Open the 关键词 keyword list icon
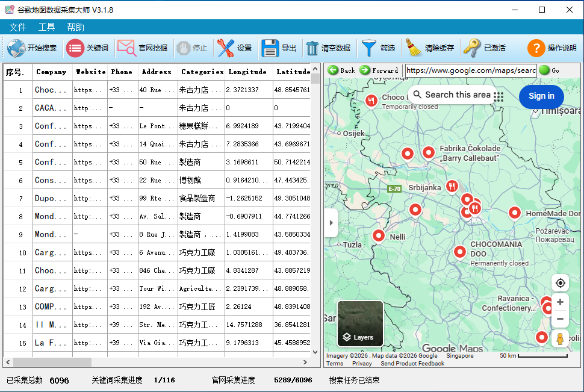584x392 pixels. click(75, 48)
